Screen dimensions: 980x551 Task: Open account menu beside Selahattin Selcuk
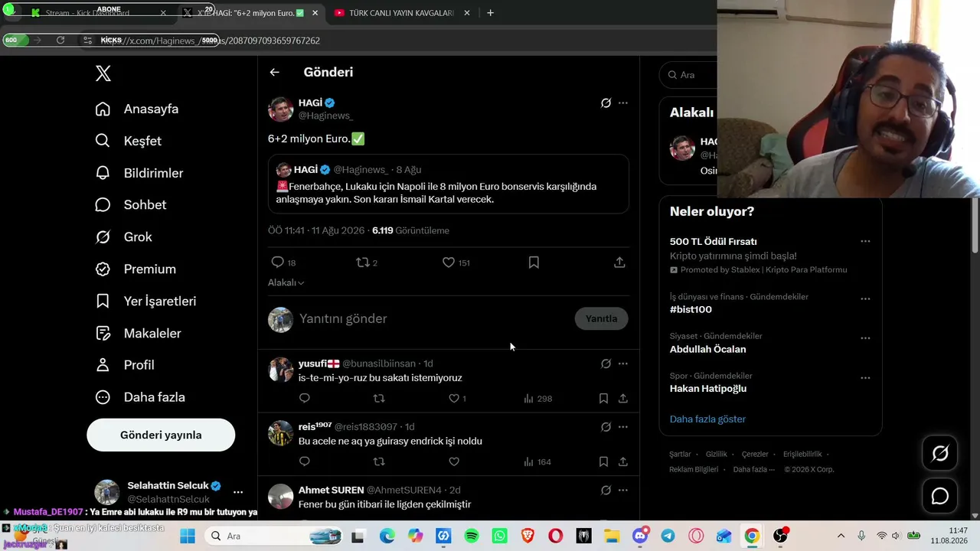tap(238, 492)
